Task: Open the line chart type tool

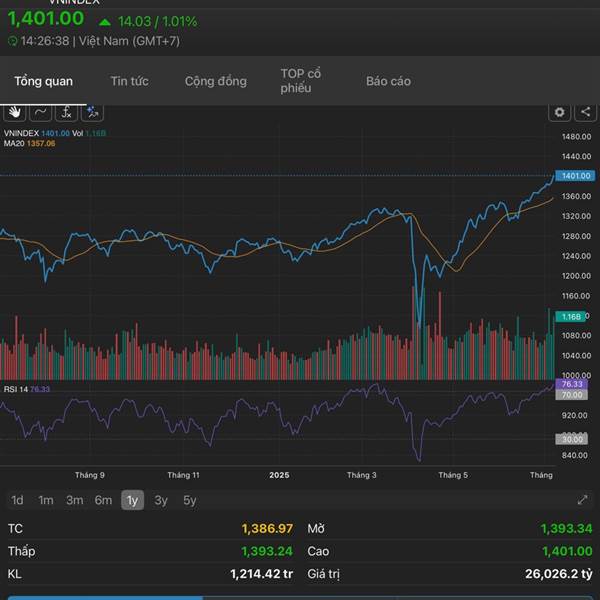Action: tap(40, 112)
